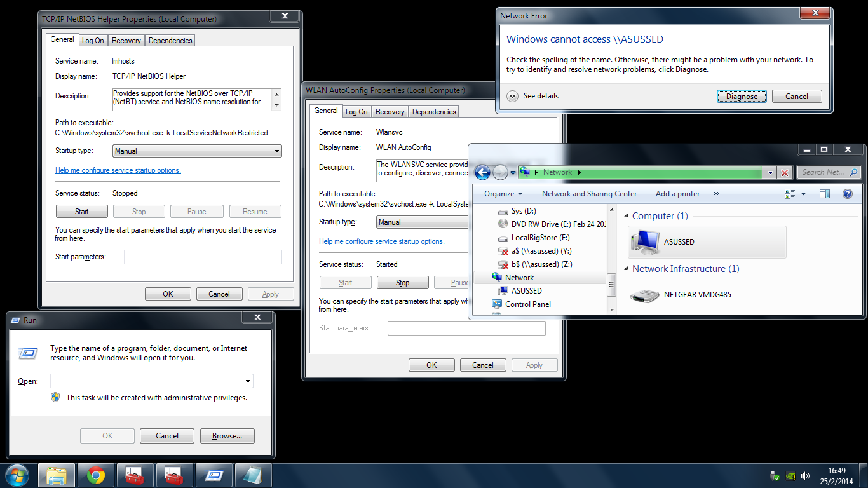Screen dimensions: 868x488
Task: Start the TCP/IP NetBIOS Helper service
Action: 81,212
